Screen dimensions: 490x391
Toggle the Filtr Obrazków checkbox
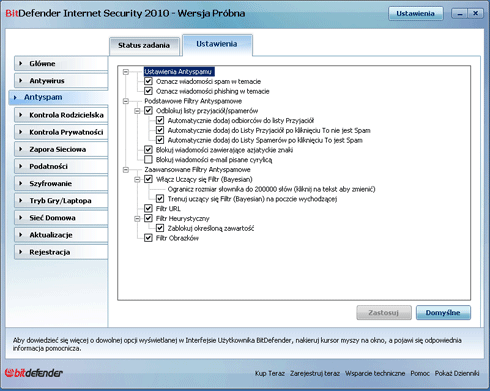[148, 238]
